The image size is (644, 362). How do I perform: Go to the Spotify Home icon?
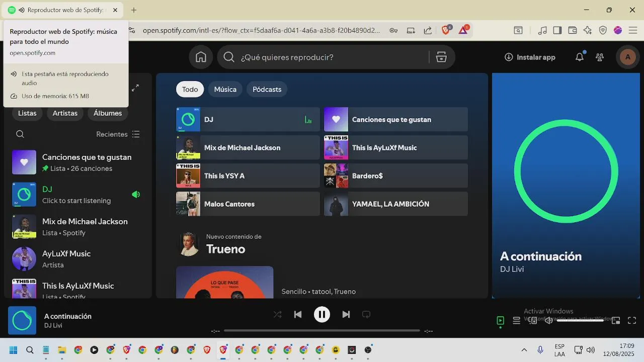coord(201,57)
